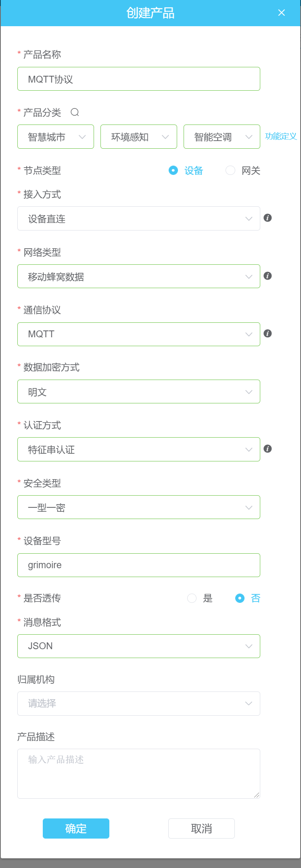Open the 数据加密方式 dropdown showing 明文
Screen dimensions: 301x868
[x=138, y=391]
